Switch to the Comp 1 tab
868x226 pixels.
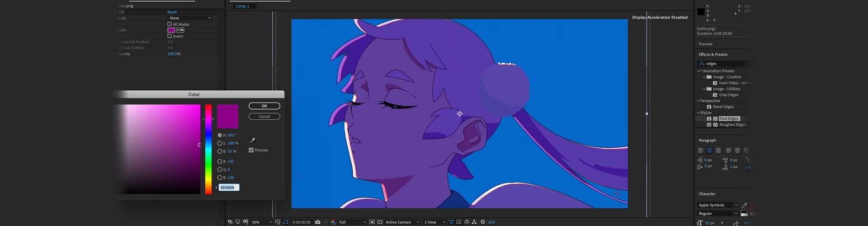tap(243, 6)
